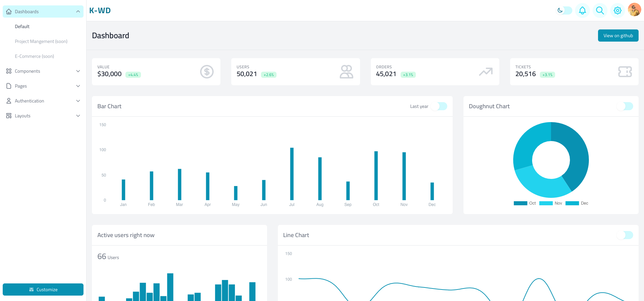Open the notifications bell icon

[582, 10]
